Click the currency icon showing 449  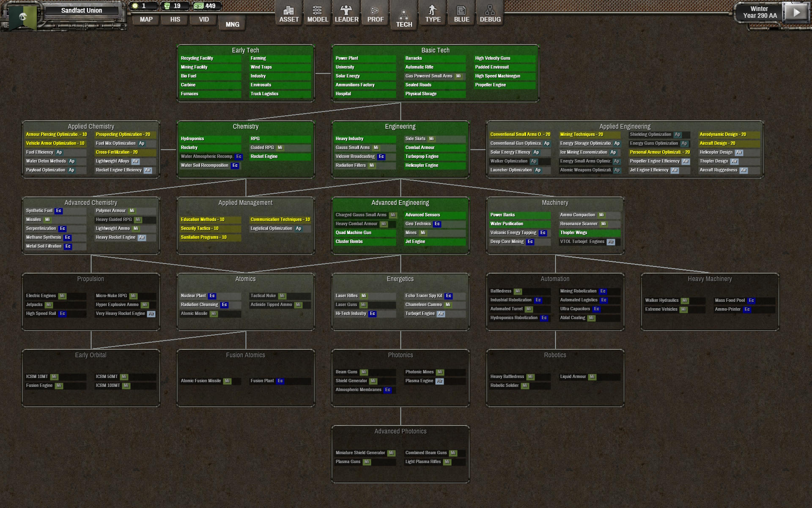tap(197, 6)
